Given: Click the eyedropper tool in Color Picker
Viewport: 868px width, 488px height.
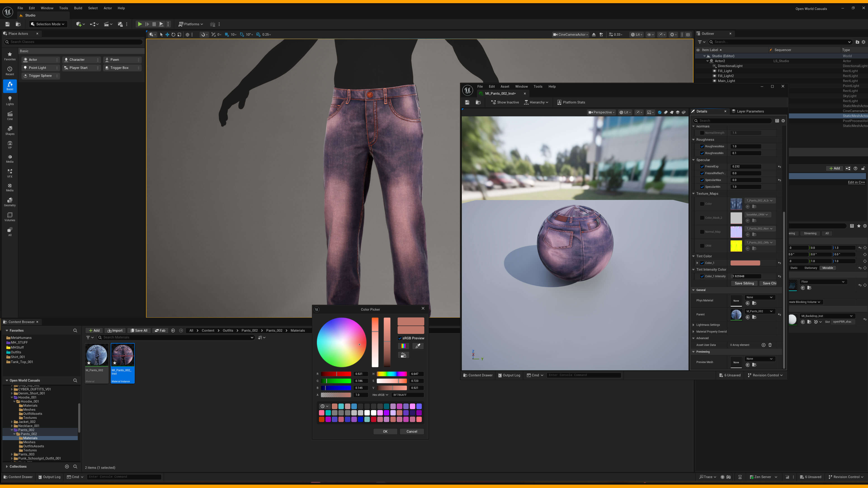Looking at the screenshot, I should click(x=418, y=346).
